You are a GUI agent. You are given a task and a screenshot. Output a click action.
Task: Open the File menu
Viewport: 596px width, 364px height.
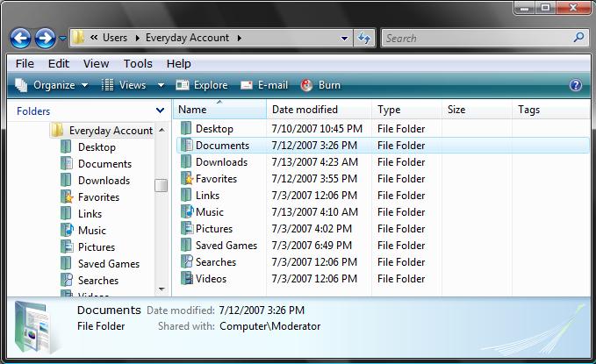25,63
